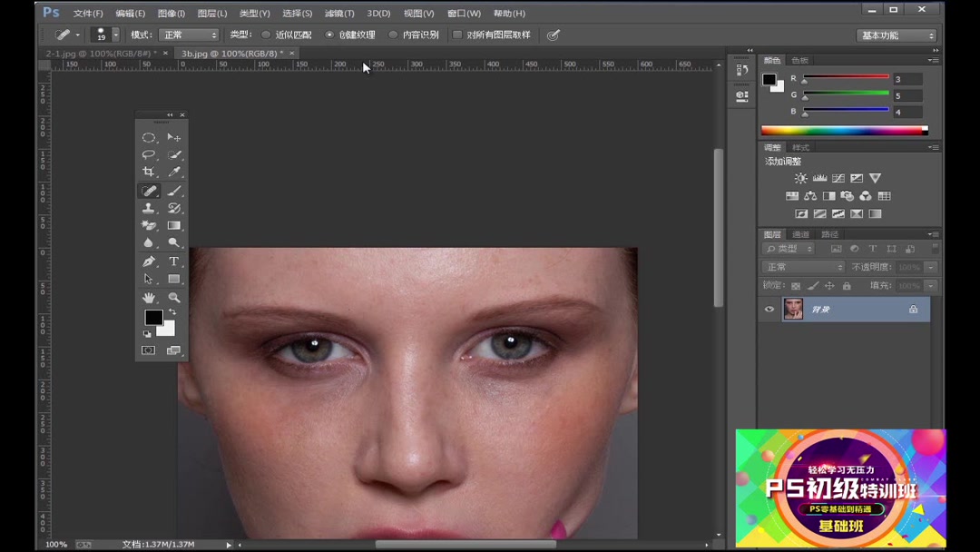Select the Crop tool in the toolbox

(149, 172)
